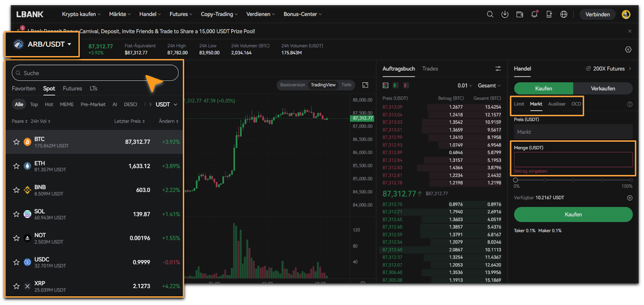Viewport: 644px width, 305px height.
Task: Open the search icon in top header
Action: pos(490,14)
